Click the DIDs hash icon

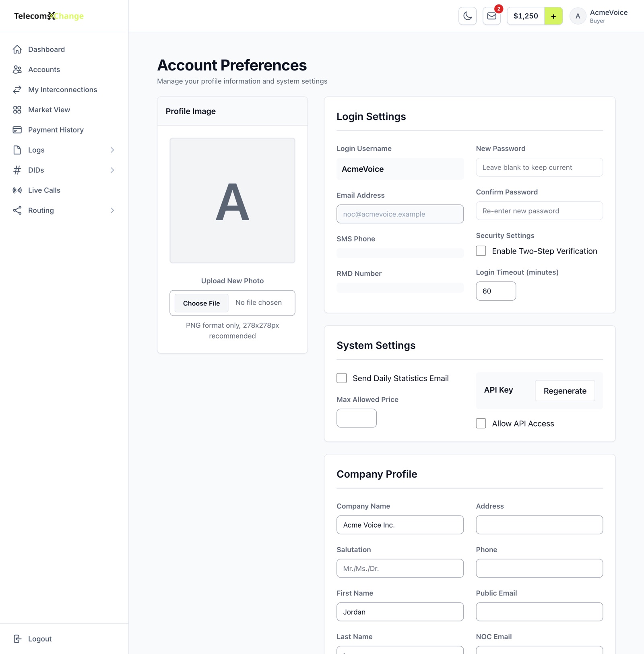(17, 170)
